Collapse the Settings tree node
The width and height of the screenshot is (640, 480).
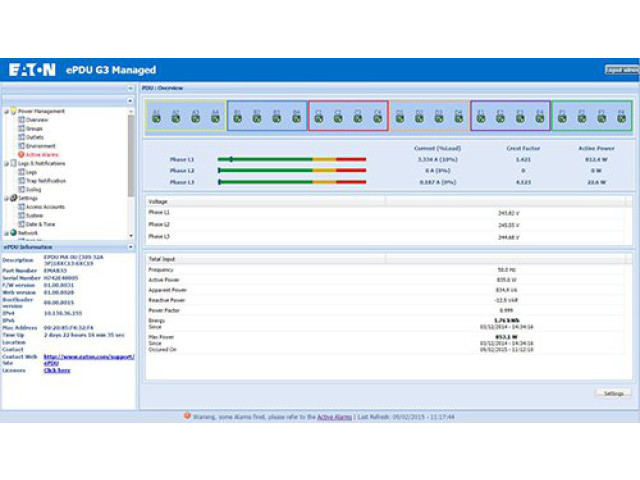click(6, 198)
